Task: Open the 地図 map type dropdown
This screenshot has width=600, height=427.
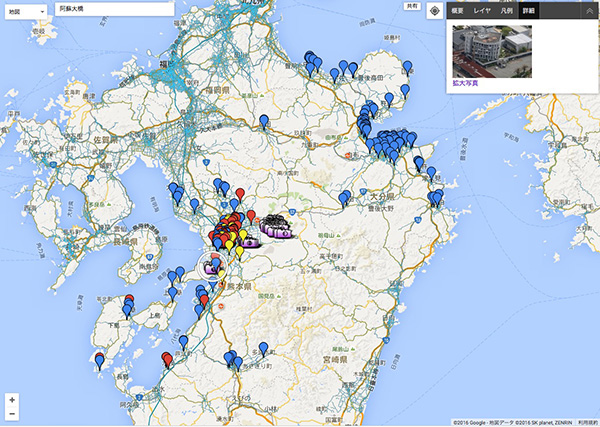Action: (25, 9)
